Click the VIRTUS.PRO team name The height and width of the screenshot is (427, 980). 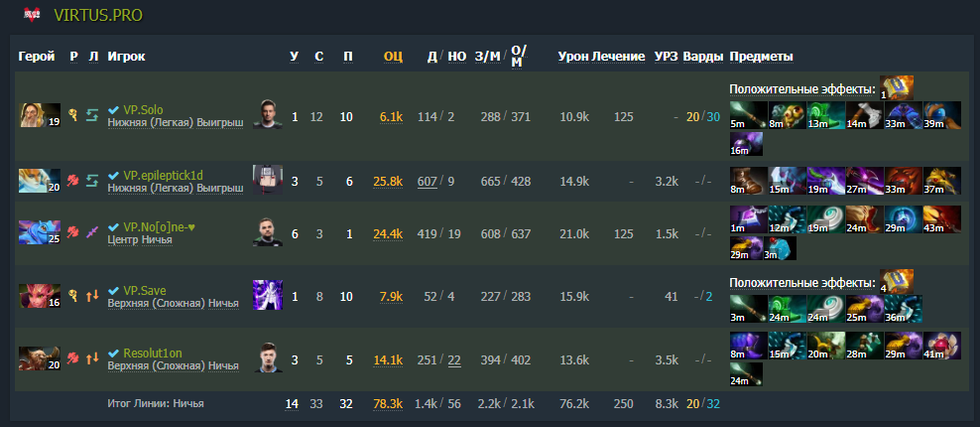[x=98, y=15]
